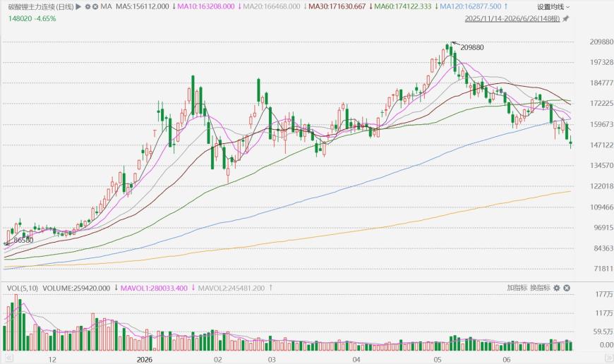Click the 197328 price axis label
Screen dimensions: 614x364
pos(601,62)
